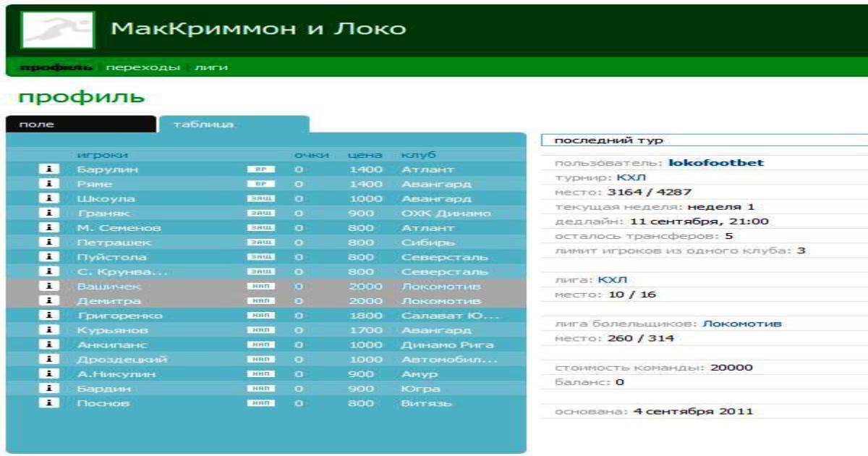Switch to the поле tab
Screen dimensions: 868x456
80,124
